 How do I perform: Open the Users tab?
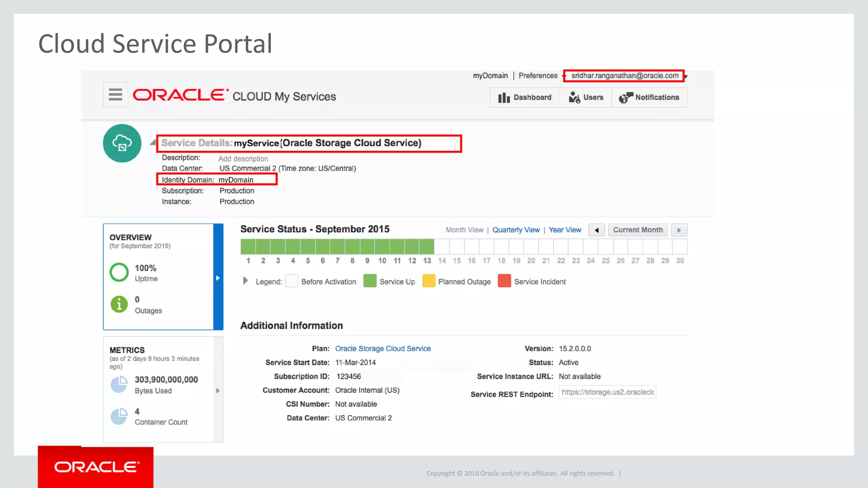[x=586, y=97]
